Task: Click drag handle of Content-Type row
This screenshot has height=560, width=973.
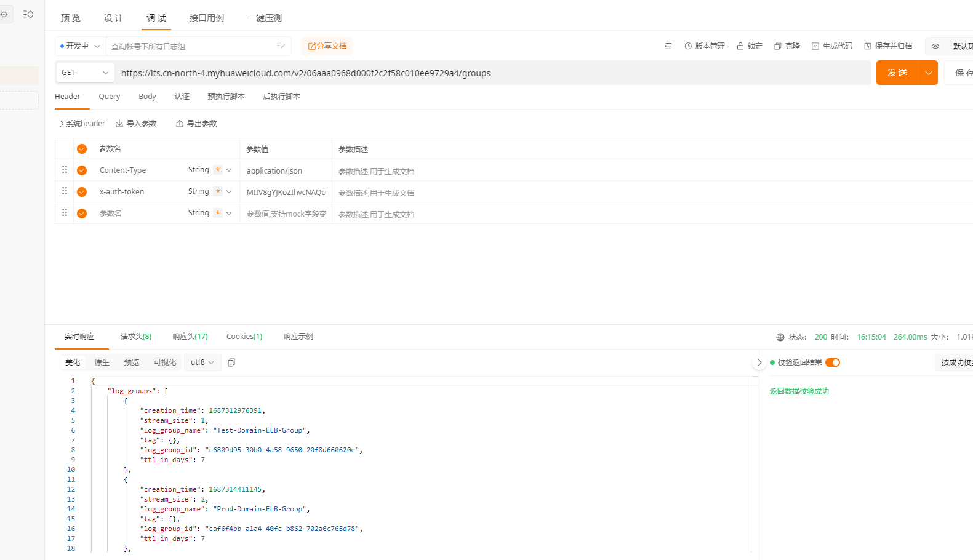Action: click(x=65, y=169)
